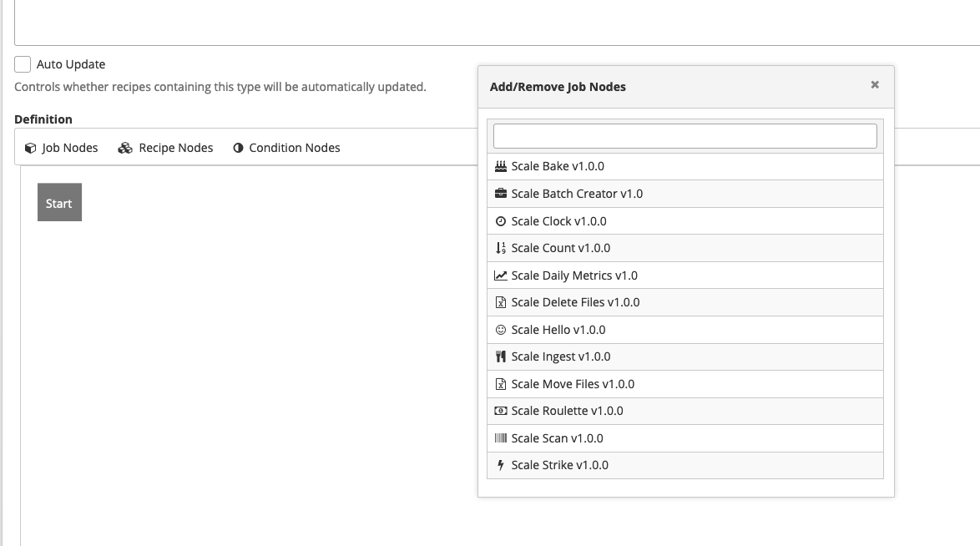Click the chart icon beside Scale Daily Metrics

click(x=501, y=275)
